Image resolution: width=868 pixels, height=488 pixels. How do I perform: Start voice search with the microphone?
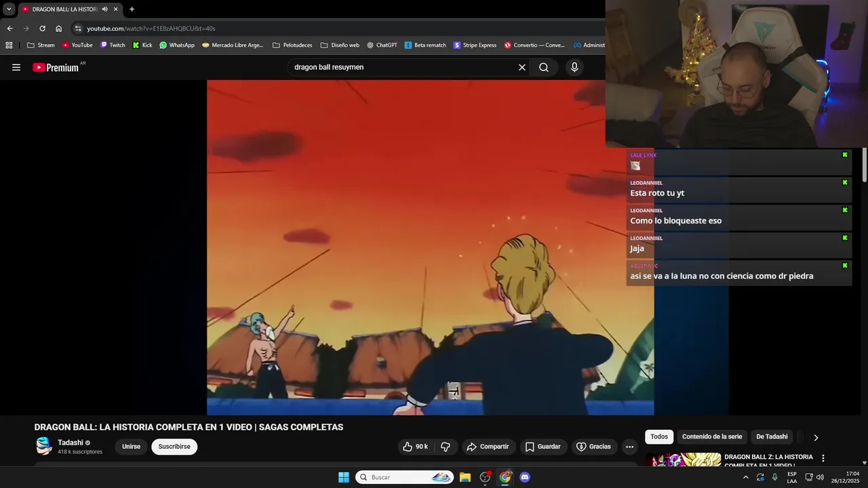coord(574,67)
